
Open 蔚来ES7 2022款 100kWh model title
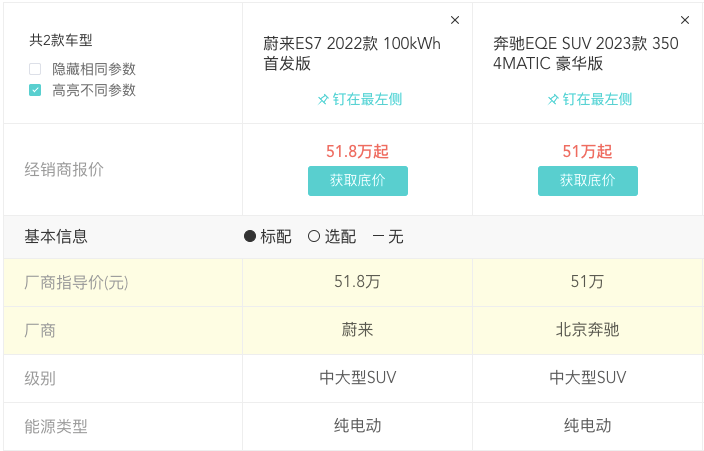coord(350,53)
